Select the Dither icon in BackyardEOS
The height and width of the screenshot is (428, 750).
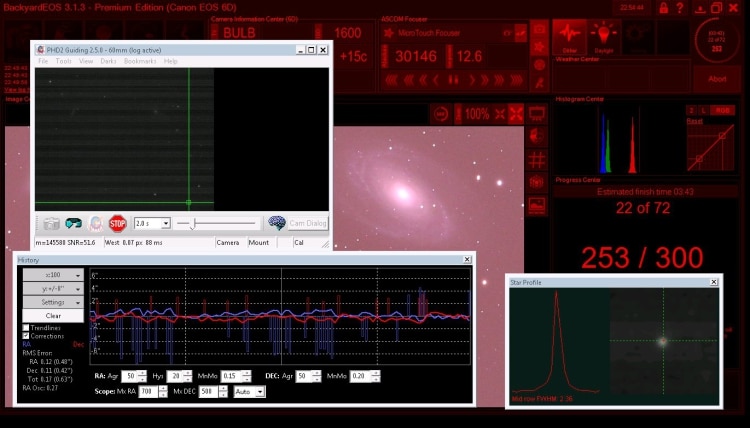tap(569, 37)
